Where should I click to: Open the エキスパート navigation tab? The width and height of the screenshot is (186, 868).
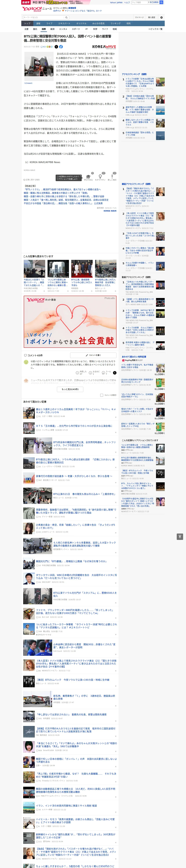point(64,24)
